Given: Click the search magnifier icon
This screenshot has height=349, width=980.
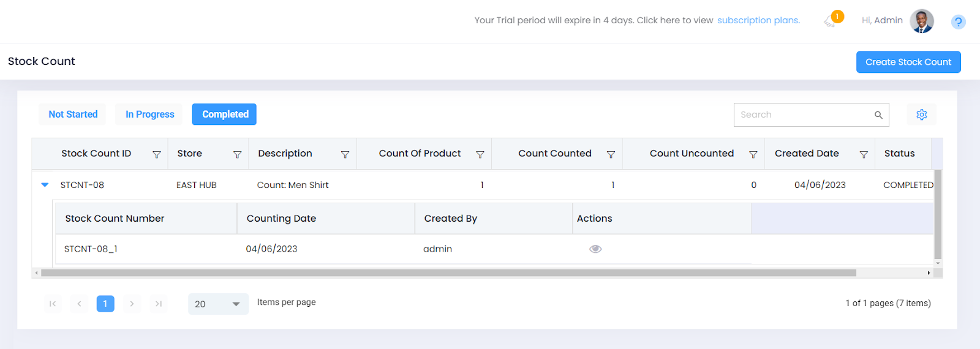Looking at the screenshot, I should click(878, 115).
